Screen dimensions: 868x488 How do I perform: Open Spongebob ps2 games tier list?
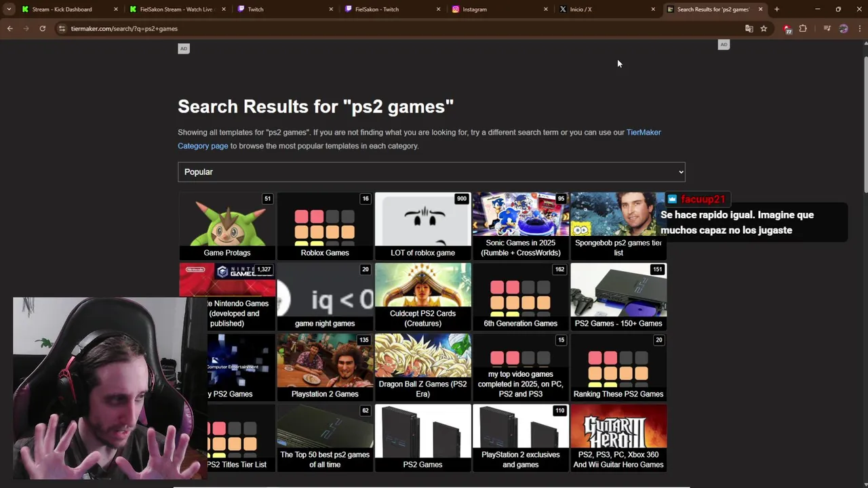click(618, 226)
